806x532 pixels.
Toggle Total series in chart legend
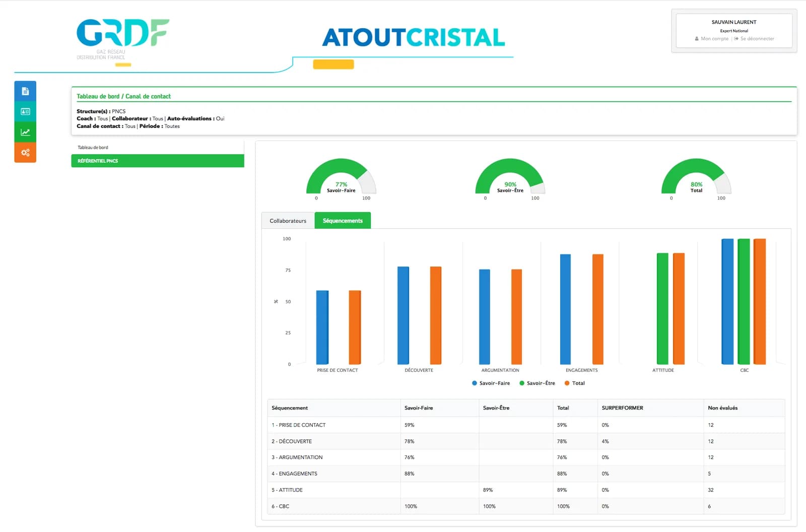pyautogui.click(x=574, y=383)
